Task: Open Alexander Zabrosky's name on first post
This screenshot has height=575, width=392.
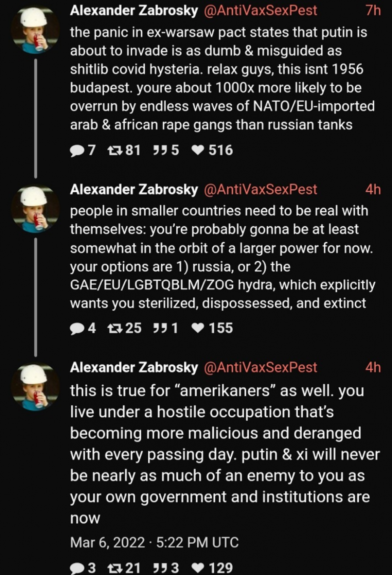Action: tap(134, 11)
